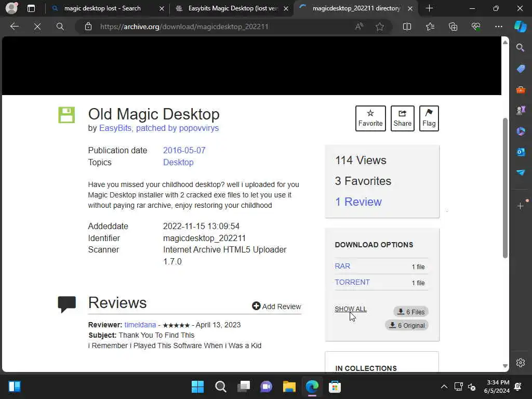Switch to magic desktop lost Search tab

coord(102,8)
